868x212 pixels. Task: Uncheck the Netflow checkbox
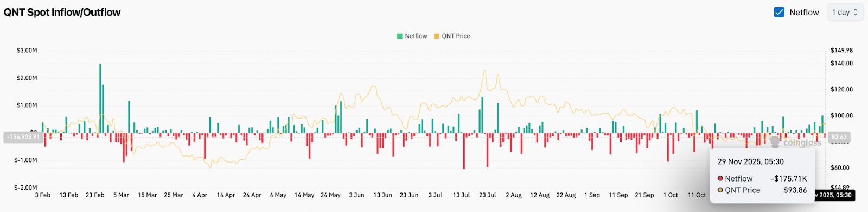(779, 12)
